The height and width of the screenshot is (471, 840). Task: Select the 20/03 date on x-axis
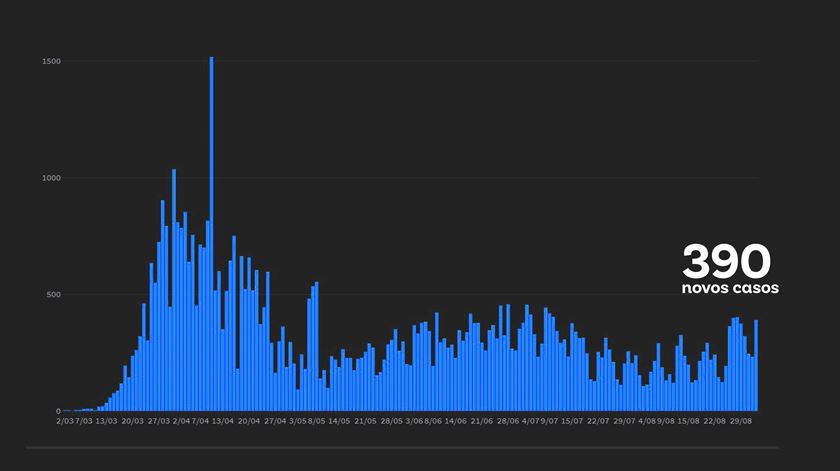point(132,422)
